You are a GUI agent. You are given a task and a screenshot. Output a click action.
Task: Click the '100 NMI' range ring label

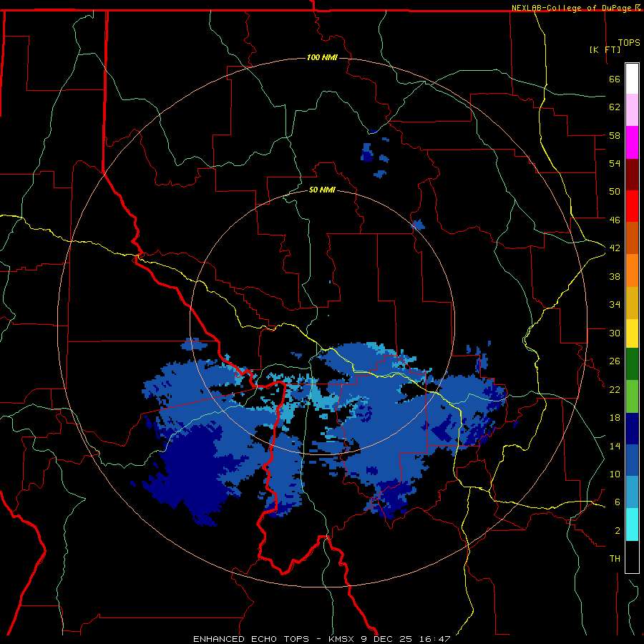(x=322, y=57)
